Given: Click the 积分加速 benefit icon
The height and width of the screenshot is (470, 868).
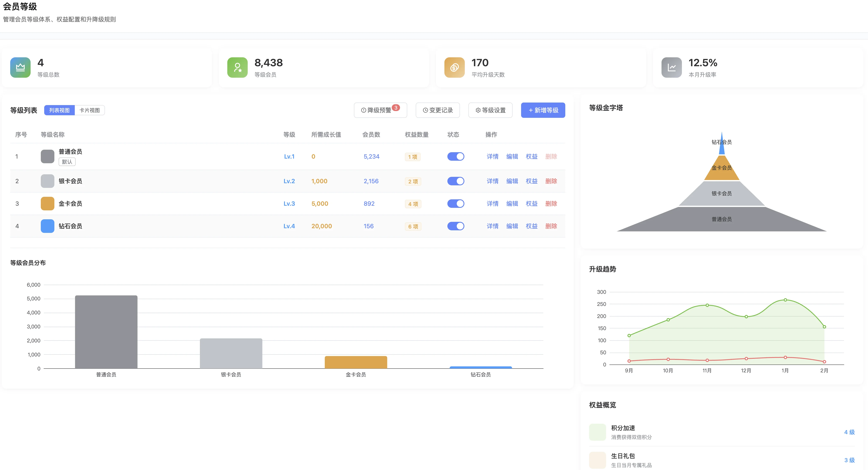Looking at the screenshot, I should (597, 432).
